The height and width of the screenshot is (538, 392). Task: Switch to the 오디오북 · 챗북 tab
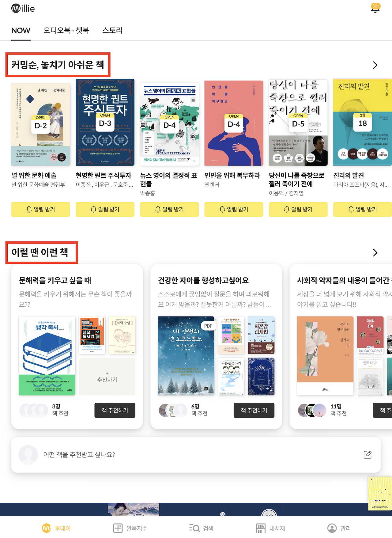[x=66, y=30]
